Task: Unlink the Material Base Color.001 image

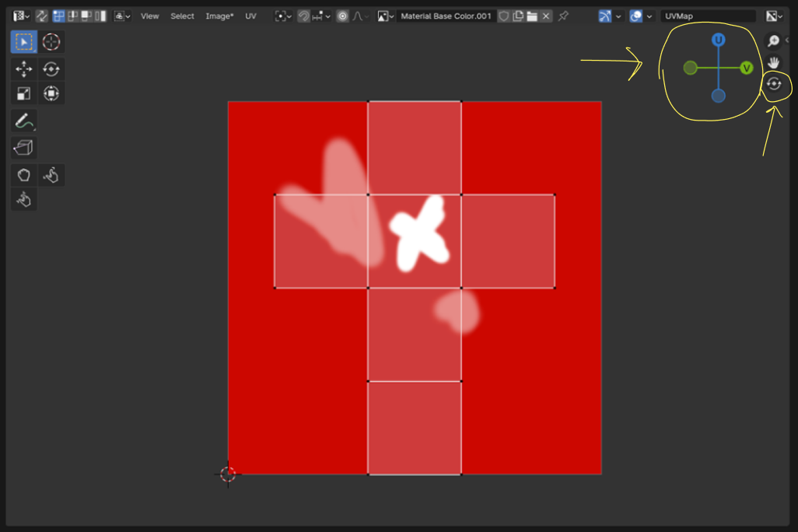Action: [546, 16]
